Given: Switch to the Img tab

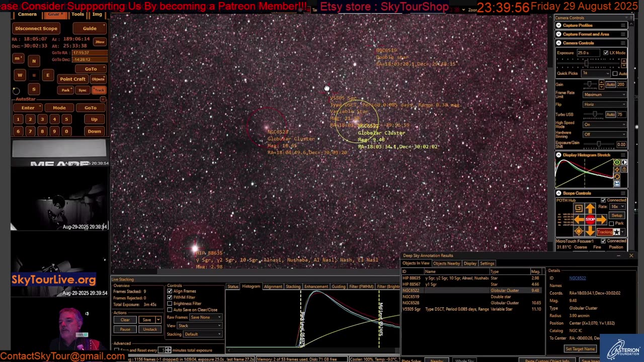Looking at the screenshot, I should click(x=97, y=14).
